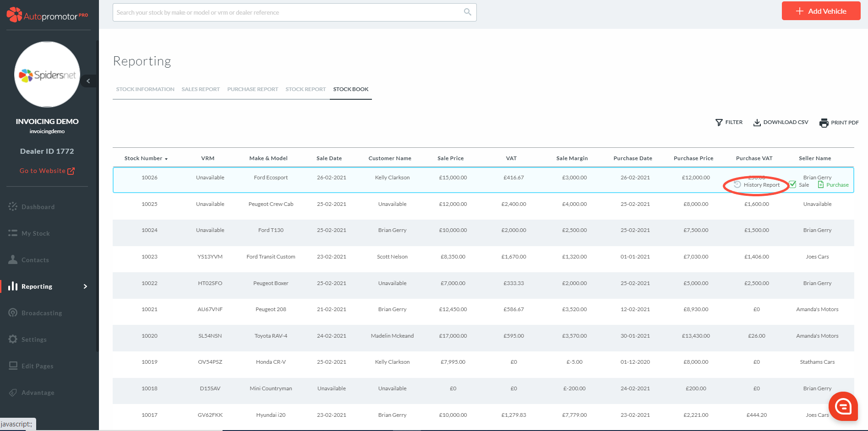Open Dashboard from the sidebar
The image size is (868, 431).
coord(38,207)
